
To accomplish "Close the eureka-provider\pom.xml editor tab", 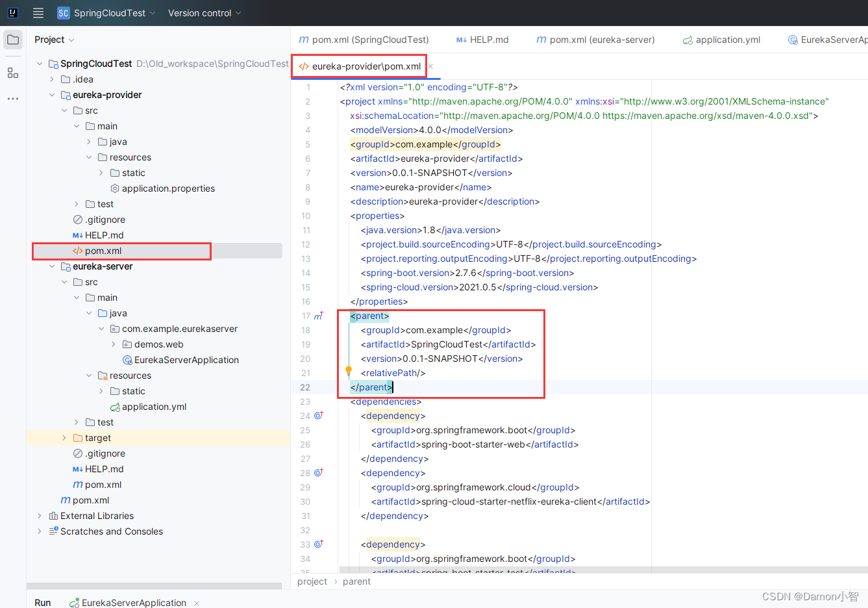I will 430,66.
